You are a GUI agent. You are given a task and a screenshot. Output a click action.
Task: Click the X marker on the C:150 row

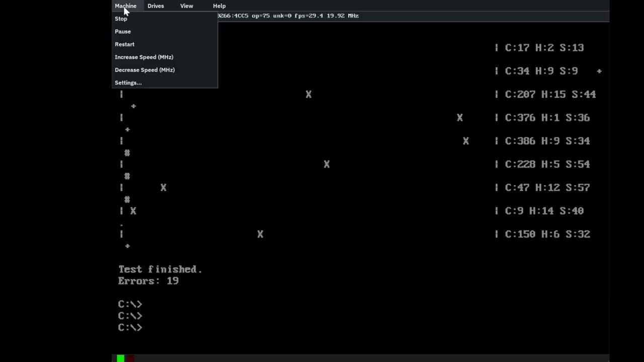[260, 234]
